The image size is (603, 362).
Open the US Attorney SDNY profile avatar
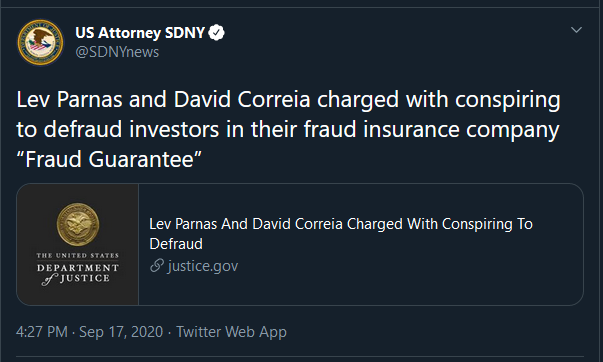[40, 42]
